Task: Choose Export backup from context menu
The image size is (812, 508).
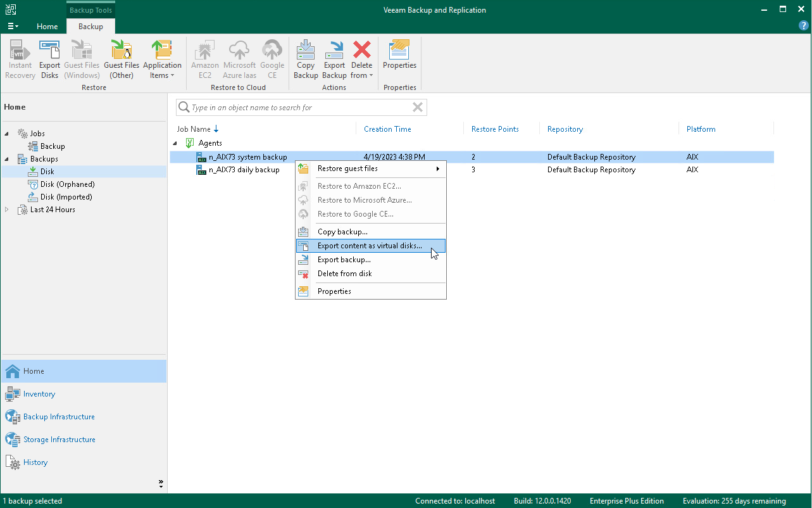Action: pyautogui.click(x=371, y=260)
